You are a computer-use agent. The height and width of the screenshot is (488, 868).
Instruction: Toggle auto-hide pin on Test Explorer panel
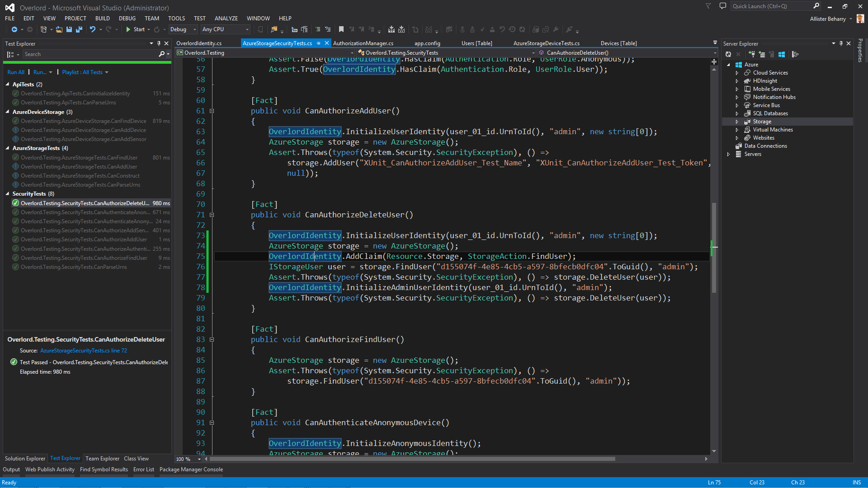(x=159, y=44)
